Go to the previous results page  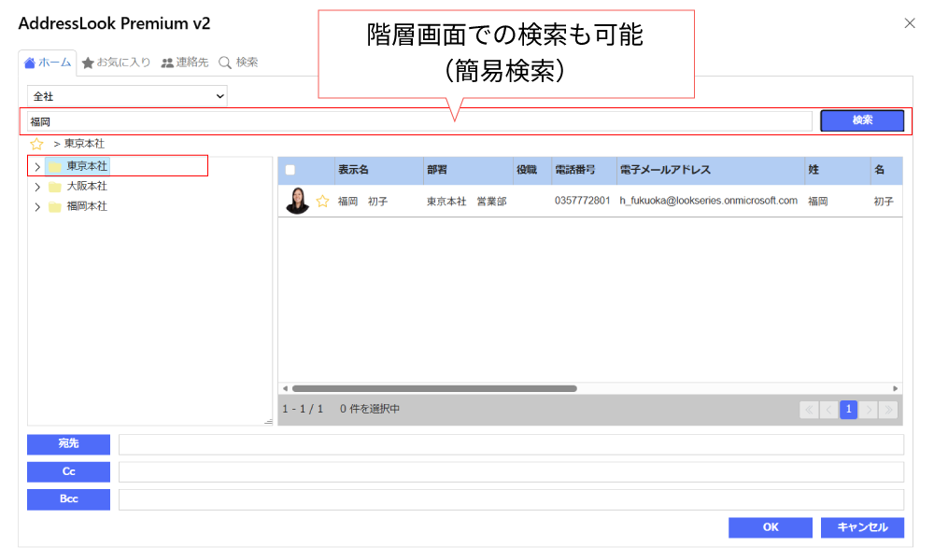[x=828, y=409]
